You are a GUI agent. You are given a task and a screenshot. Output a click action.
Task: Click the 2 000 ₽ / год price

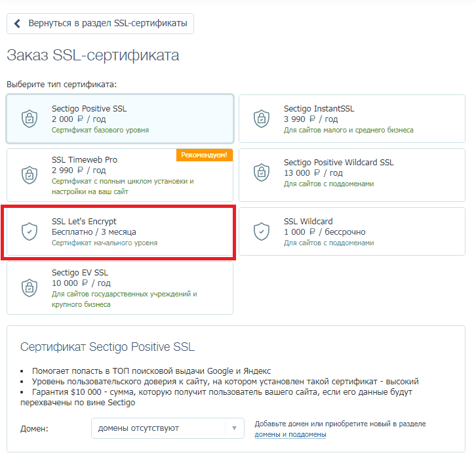coord(79,119)
